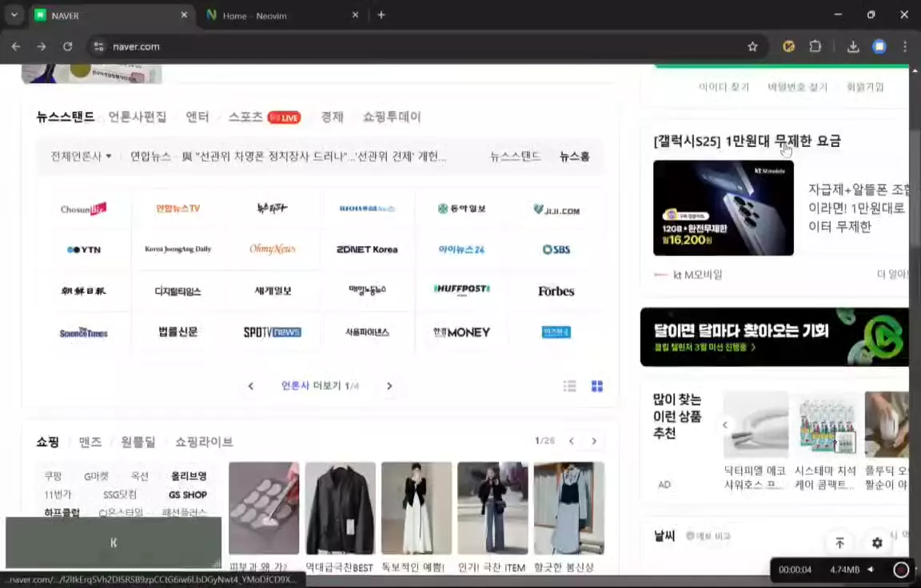Open GS SHOP shopping link

(188, 495)
